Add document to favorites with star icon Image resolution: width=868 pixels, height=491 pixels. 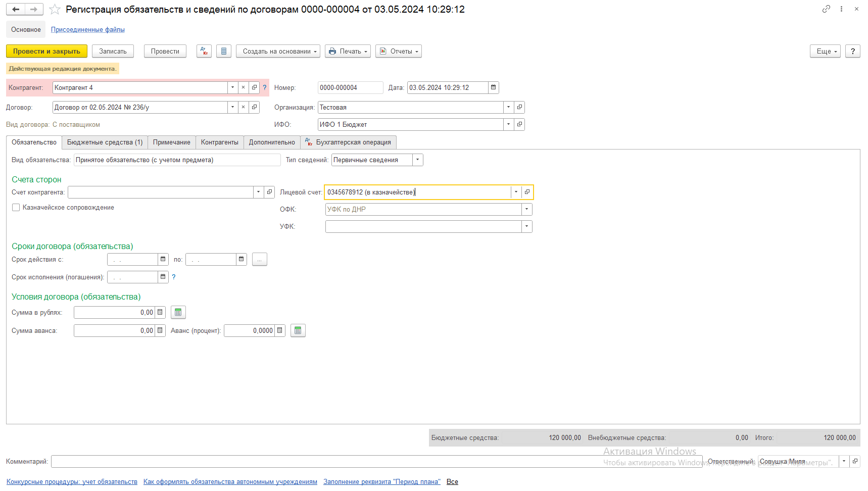55,10
